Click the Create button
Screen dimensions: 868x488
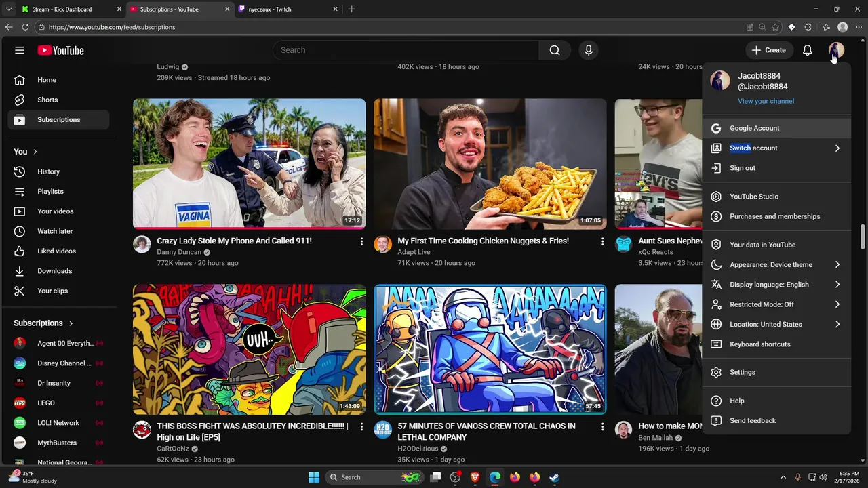click(769, 50)
